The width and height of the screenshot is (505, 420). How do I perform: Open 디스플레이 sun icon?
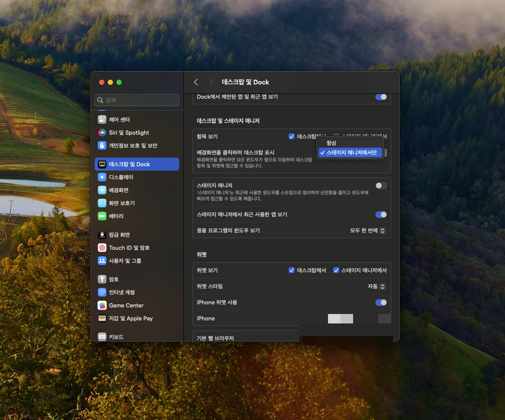pos(102,177)
